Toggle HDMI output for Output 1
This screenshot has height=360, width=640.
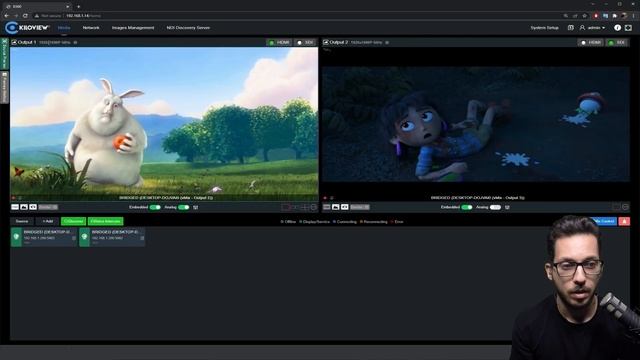[279, 42]
